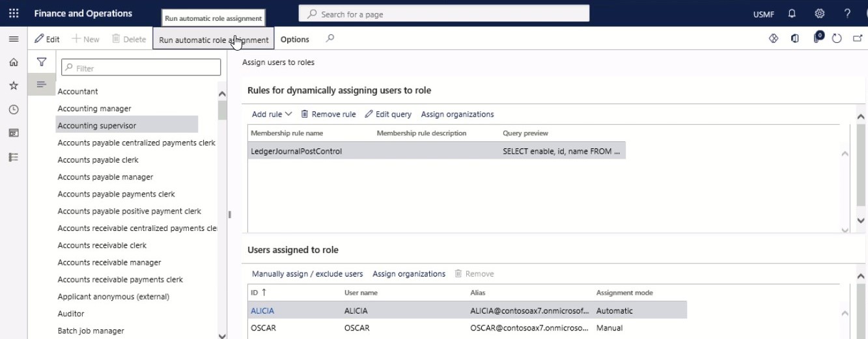Open the Add rule dropdown
Screen dimensions: 868x339
click(x=272, y=114)
